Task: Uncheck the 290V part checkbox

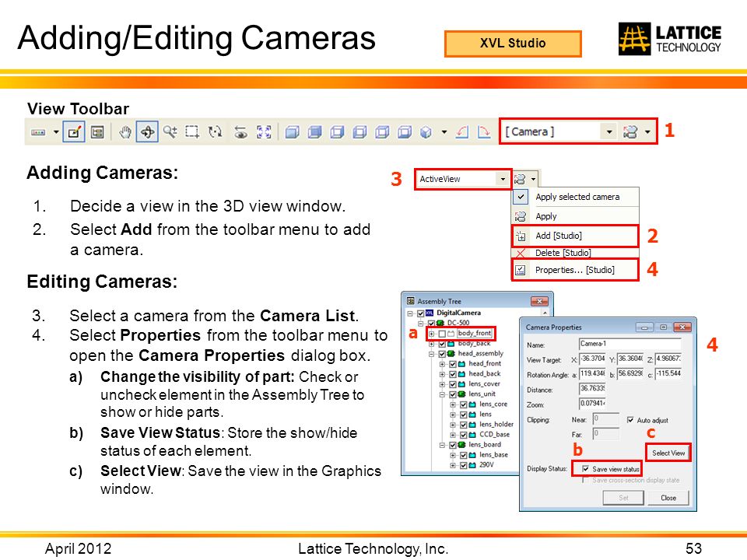Action: tap(464, 465)
